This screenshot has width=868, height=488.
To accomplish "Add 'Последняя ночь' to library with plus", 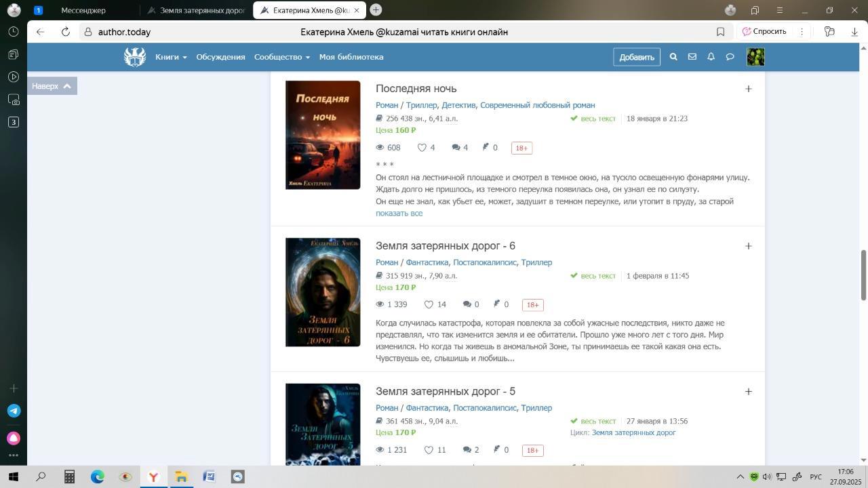I will (x=748, y=89).
